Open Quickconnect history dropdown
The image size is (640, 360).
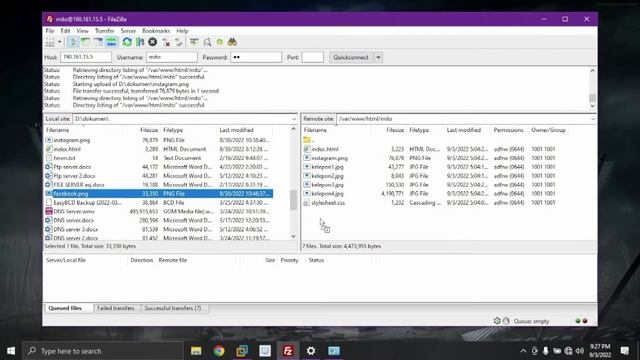378,57
